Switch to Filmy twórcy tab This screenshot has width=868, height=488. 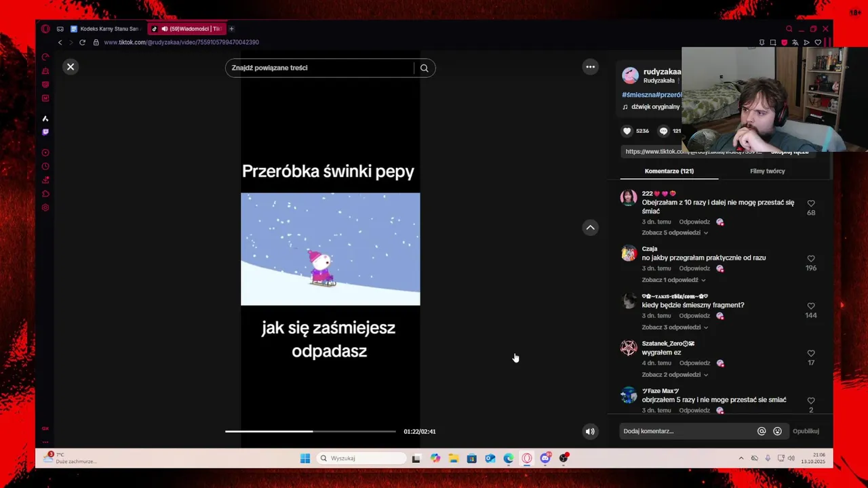(x=768, y=171)
